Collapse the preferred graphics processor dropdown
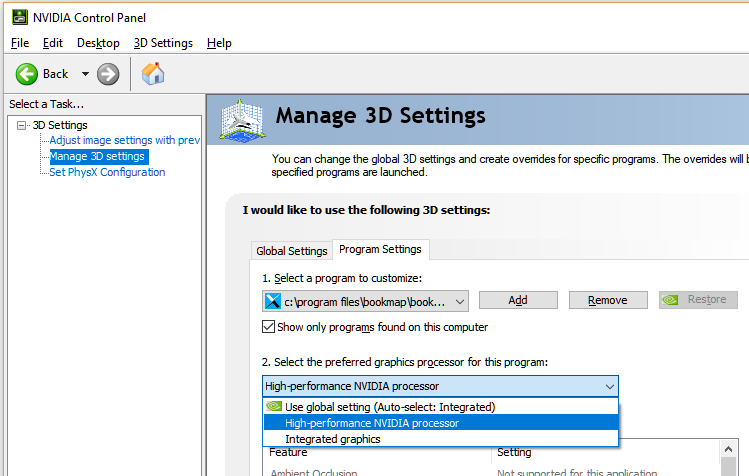Image resolution: width=749 pixels, height=476 pixels. click(610, 386)
